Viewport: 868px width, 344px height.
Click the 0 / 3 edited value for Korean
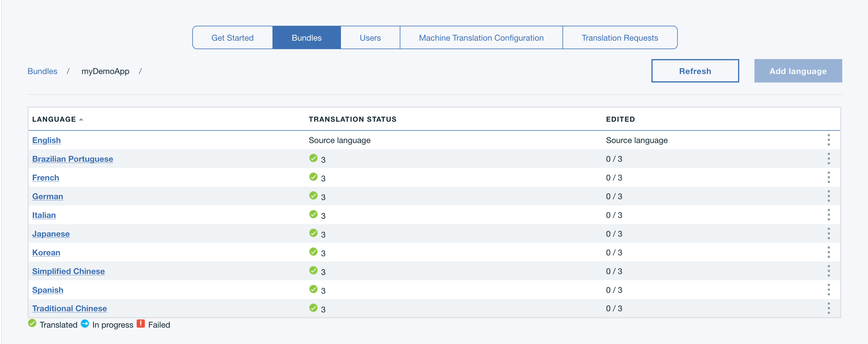click(x=614, y=252)
